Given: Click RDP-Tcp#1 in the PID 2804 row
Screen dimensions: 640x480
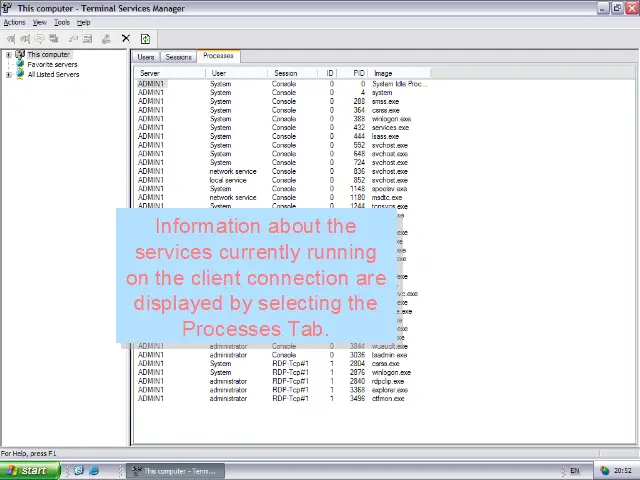Looking at the screenshot, I should pyautogui.click(x=290, y=363).
